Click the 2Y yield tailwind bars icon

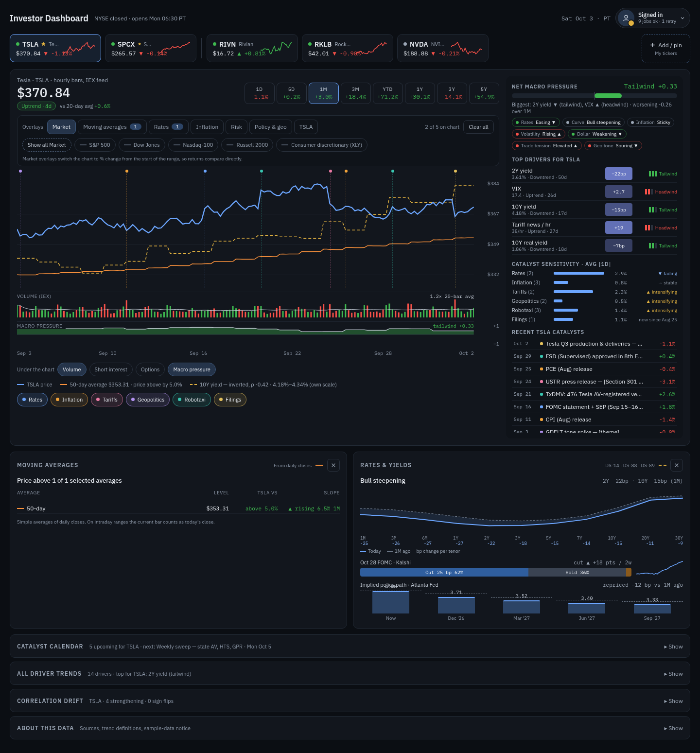pyautogui.click(x=653, y=174)
